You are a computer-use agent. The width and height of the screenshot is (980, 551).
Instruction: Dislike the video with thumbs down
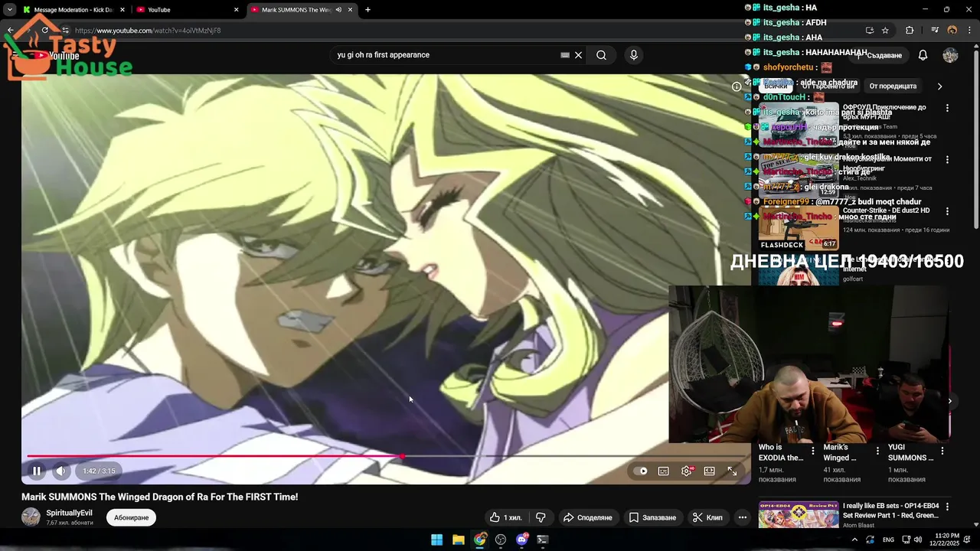pyautogui.click(x=541, y=517)
